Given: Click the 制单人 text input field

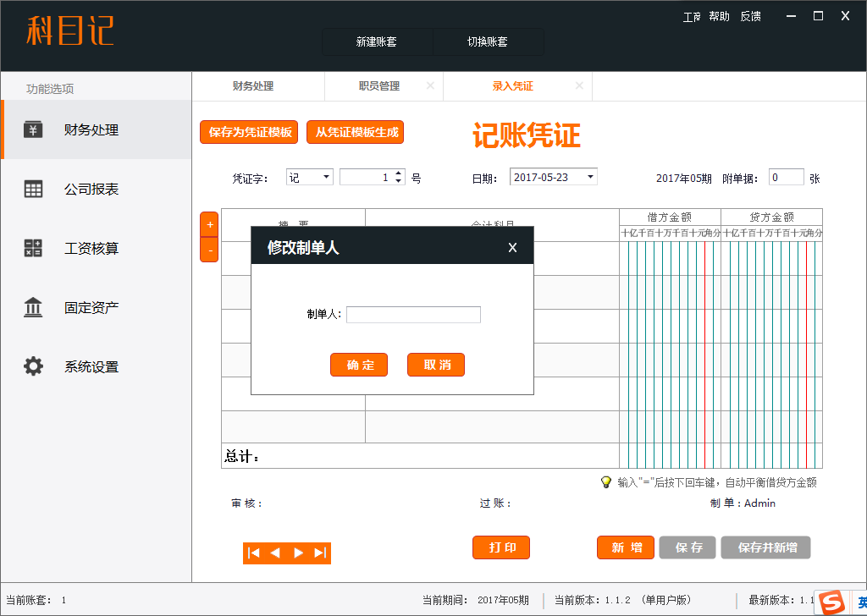Looking at the screenshot, I should coord(413,315).
